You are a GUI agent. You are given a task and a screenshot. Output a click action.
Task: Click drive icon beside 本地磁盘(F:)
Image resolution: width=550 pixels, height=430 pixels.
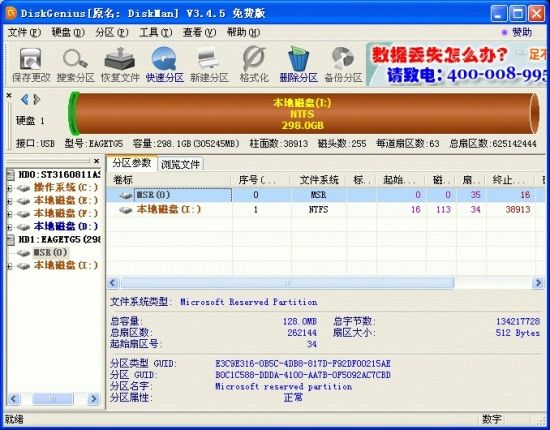(x=24, y=214)
